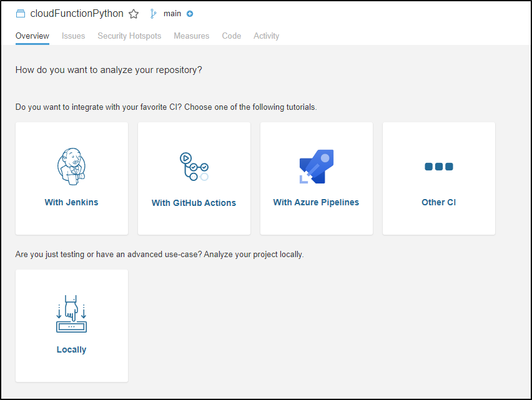The height and width of the screenshot is (400, 532).
Task: Favorite the project with the star icon
Action: (134, 14)
